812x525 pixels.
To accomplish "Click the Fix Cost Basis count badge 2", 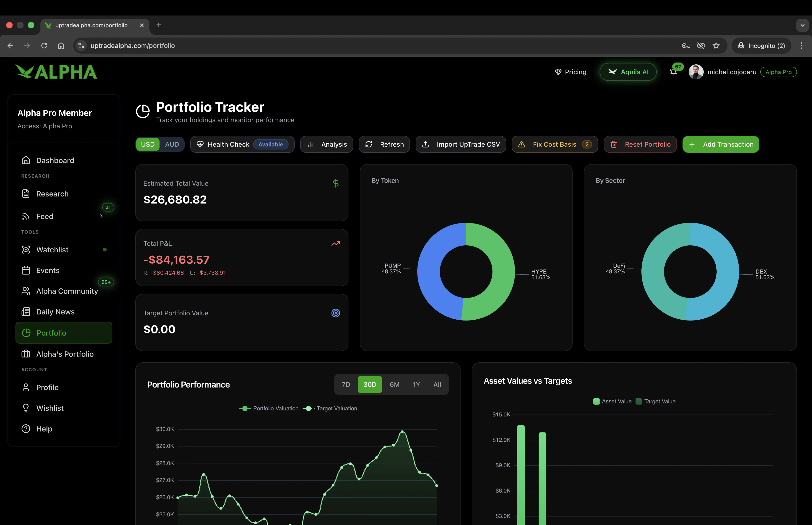I will pos(587,145).
